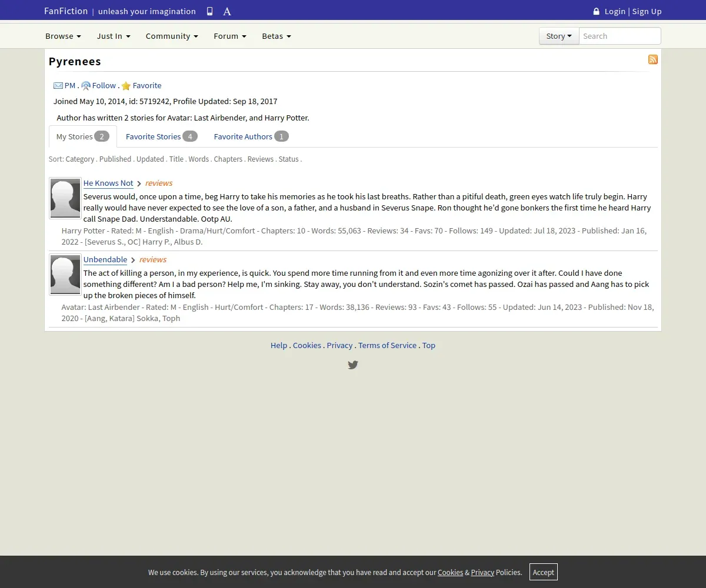Open the RSS feed icon
Image resolution: width=706 pixels, height=588 pixels.
(653, 59)
